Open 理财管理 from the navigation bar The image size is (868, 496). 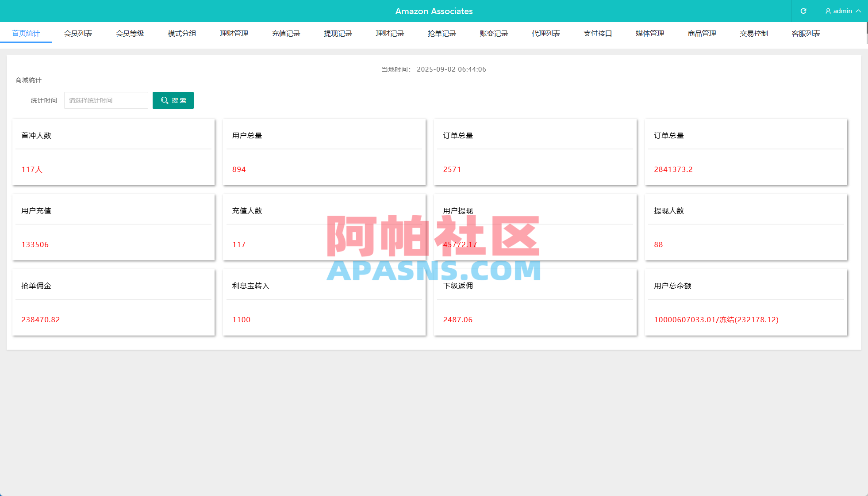tap(234, 33)
